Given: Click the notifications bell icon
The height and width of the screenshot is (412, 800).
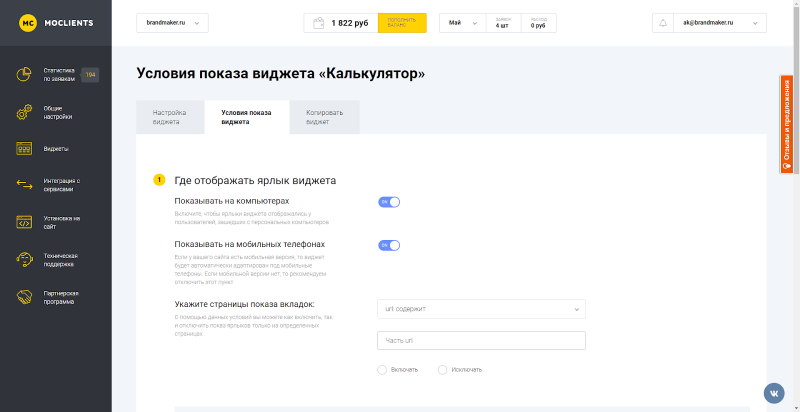Looking at the screenshot, I should click(663, 23).
